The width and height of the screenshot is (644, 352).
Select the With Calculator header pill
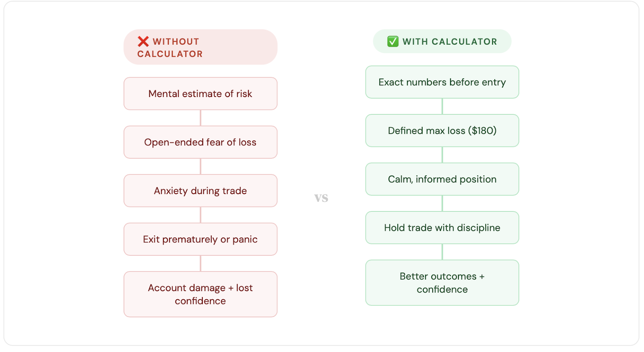(442, 41)
